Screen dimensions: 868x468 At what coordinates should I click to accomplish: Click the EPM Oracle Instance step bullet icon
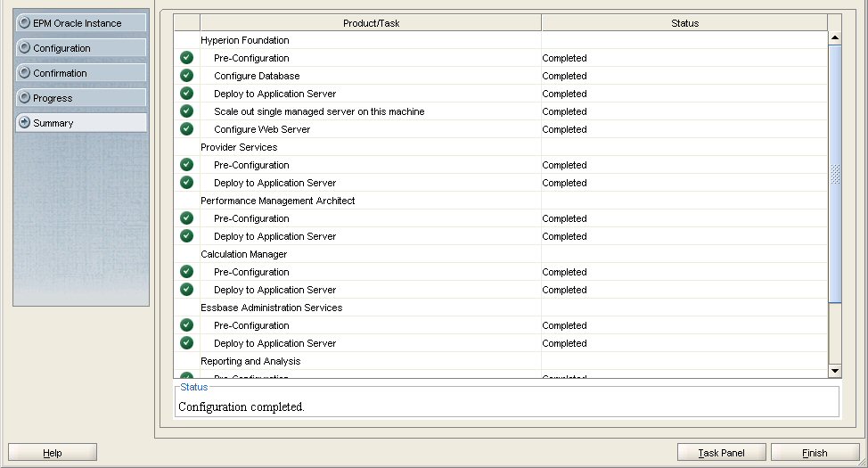coord(24,22)
